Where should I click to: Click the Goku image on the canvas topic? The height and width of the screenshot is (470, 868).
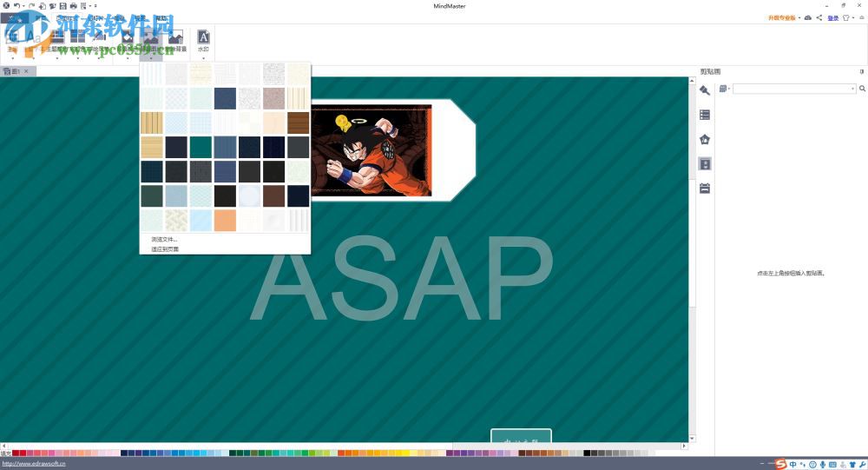click(372, 150)
